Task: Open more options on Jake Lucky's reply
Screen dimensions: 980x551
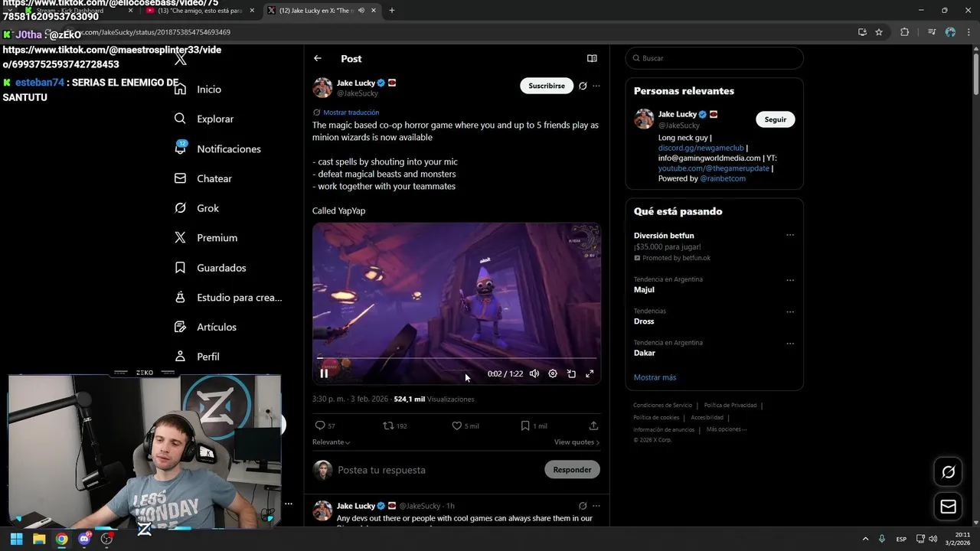Action: point(596,506)
